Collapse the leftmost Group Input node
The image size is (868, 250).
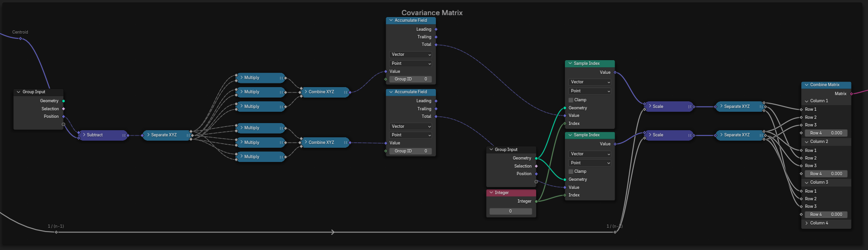[18, 92]
